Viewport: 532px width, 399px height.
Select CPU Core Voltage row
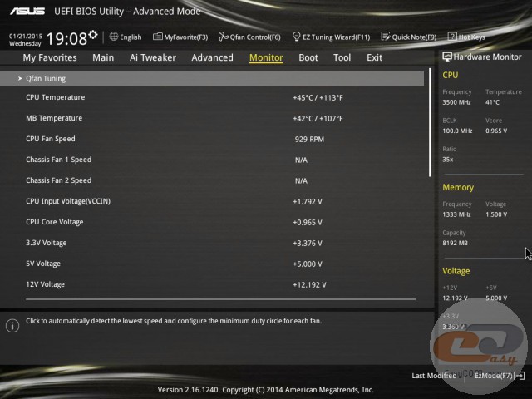point(212,222)
